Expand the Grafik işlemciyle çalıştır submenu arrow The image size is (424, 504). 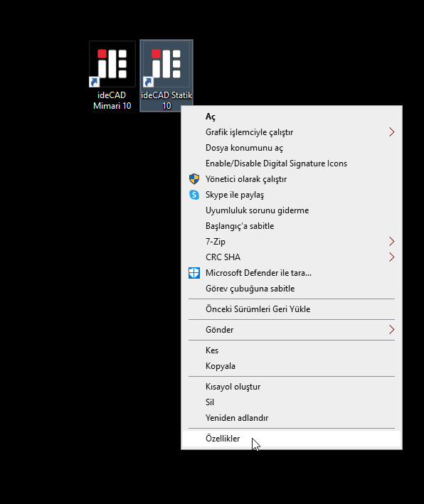point(391,132)
